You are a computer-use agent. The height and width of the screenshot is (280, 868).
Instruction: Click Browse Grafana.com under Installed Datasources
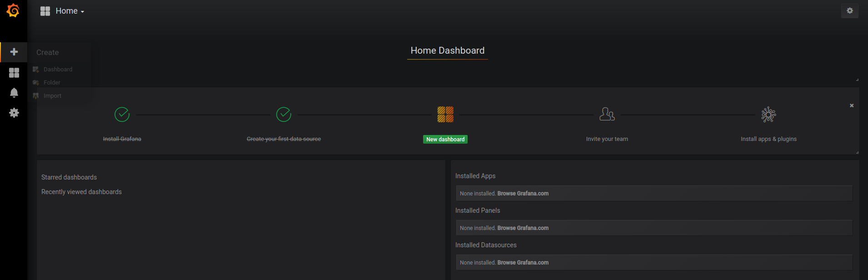coord(523,263)
